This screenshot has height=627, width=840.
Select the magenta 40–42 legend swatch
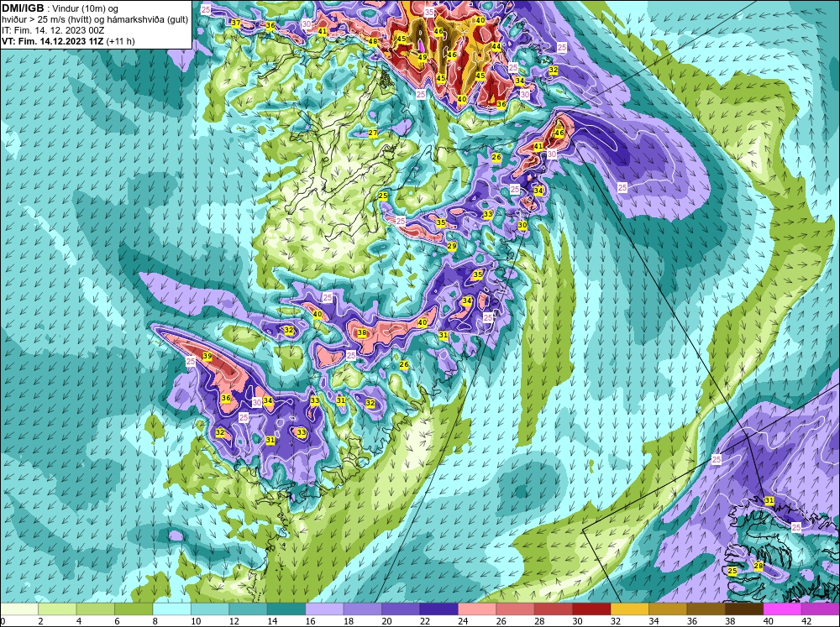click(782, 609)
